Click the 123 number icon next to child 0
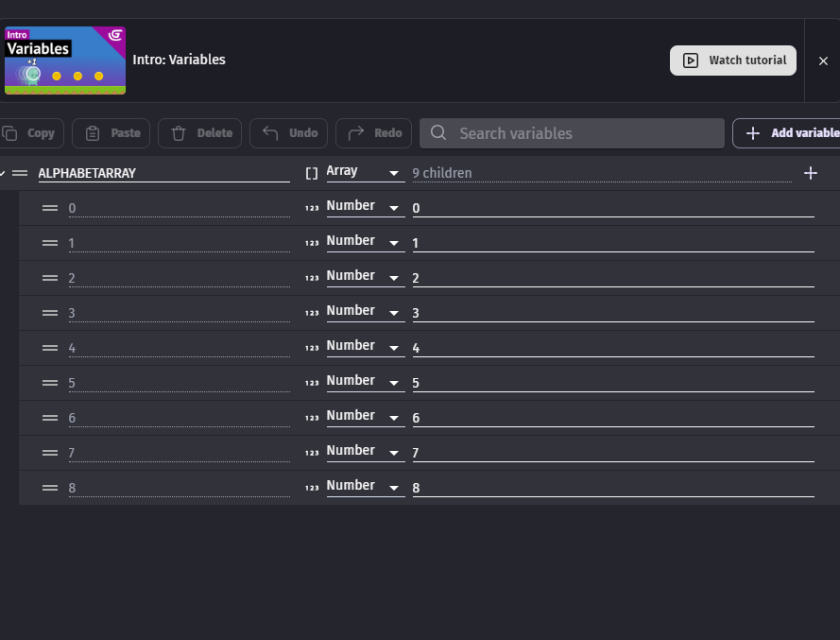This screenshot has height=640, width=840. (312, 206)
